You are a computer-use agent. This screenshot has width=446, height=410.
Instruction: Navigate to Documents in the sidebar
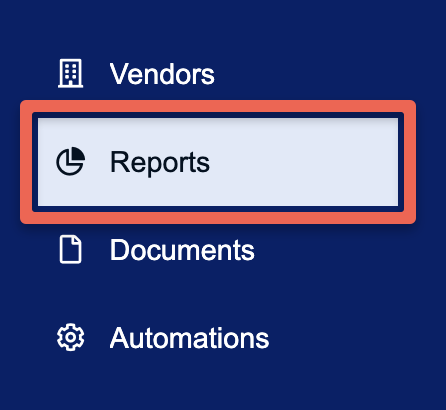coord(218,249)
